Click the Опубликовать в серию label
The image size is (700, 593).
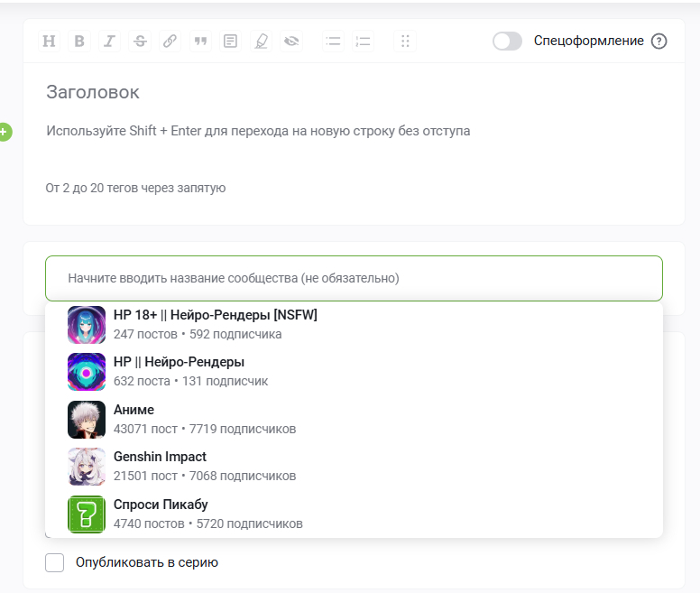coord(147,562)
